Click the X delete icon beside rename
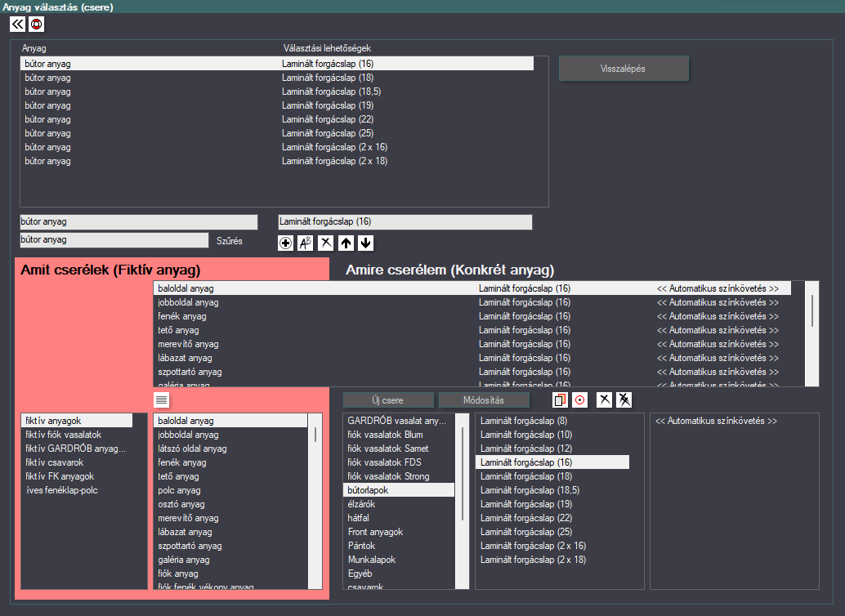The width and height of the screenshot is (845, 616). point(325,243)
